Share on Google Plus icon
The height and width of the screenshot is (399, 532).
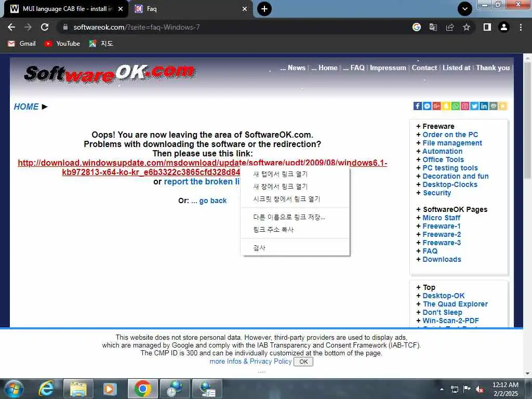pyautogui.click(x=436, y=106)
